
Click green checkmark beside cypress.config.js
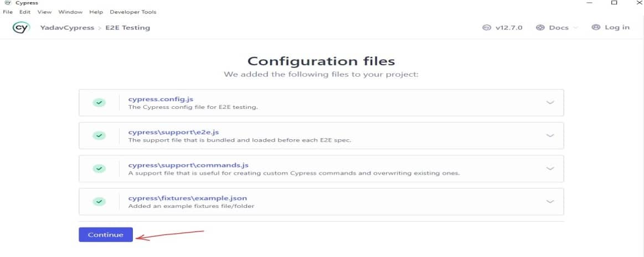point(99,102)
